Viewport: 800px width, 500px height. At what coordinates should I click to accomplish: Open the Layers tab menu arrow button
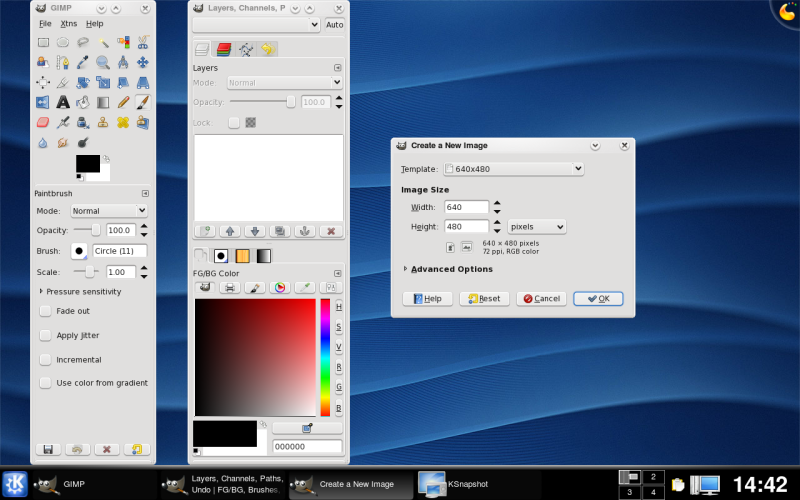tap(337, 68)
